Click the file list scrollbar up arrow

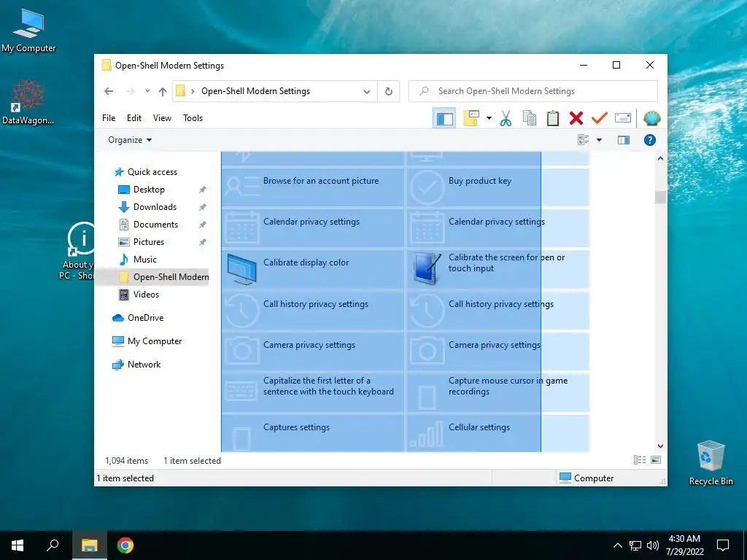(x=660, y=158)
